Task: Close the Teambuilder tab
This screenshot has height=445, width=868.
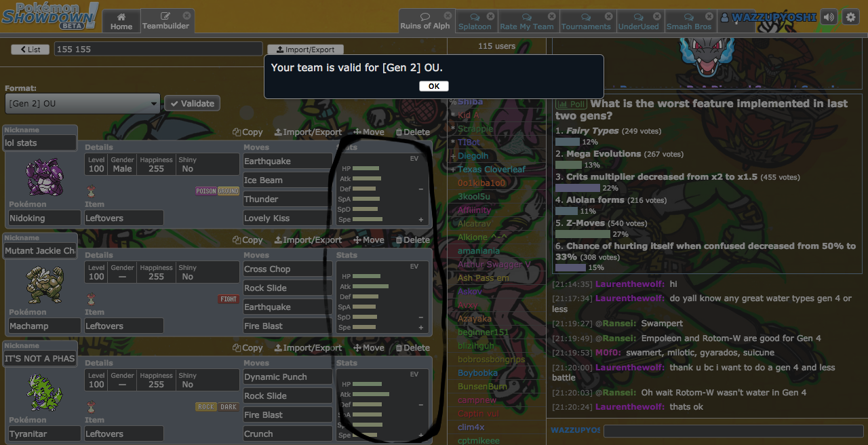Action: click(188, 15)
